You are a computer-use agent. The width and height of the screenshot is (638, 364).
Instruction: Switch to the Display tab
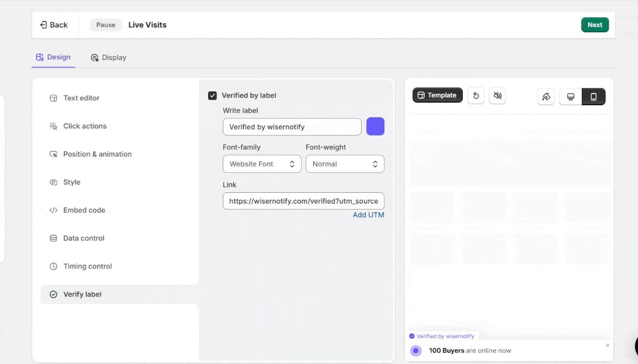pos(108,57)
